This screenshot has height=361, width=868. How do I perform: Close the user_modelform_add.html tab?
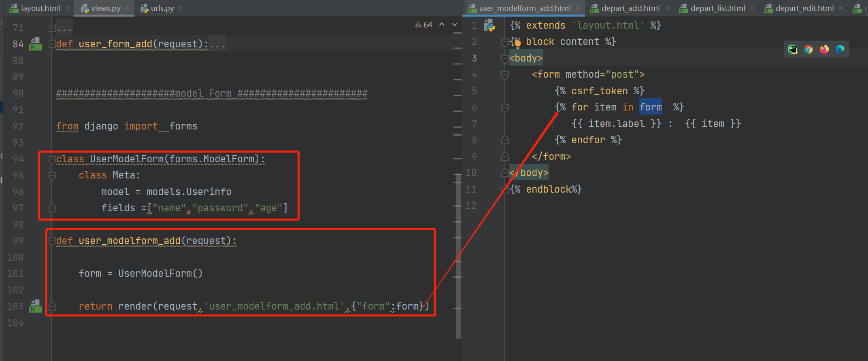point(578,8)
